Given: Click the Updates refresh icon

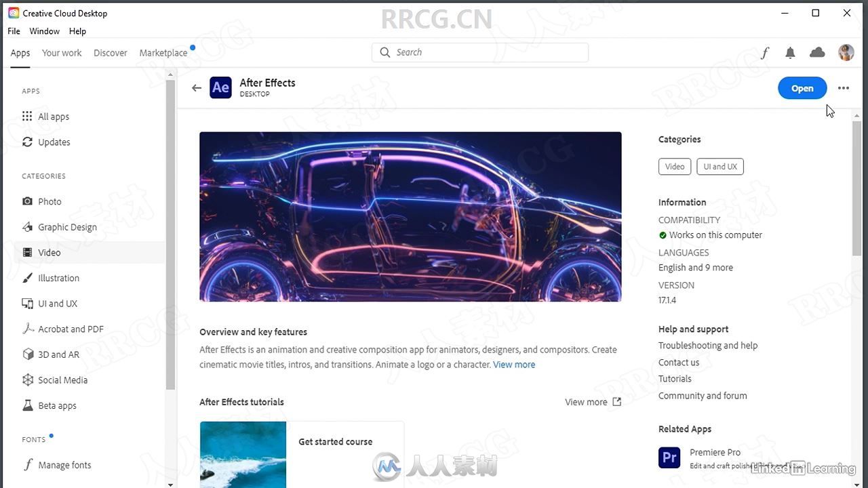Looking at the screenshot, I should tap(27, 142).
